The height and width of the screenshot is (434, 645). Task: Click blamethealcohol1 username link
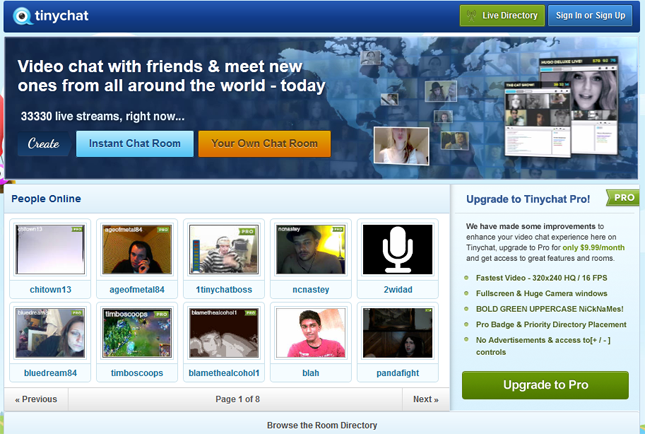click(223, 373)
